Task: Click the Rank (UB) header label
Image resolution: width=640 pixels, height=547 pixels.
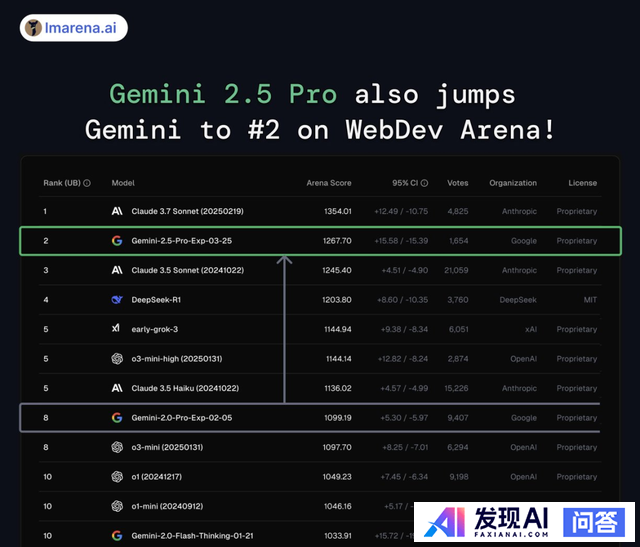Action: coord(62,183)
